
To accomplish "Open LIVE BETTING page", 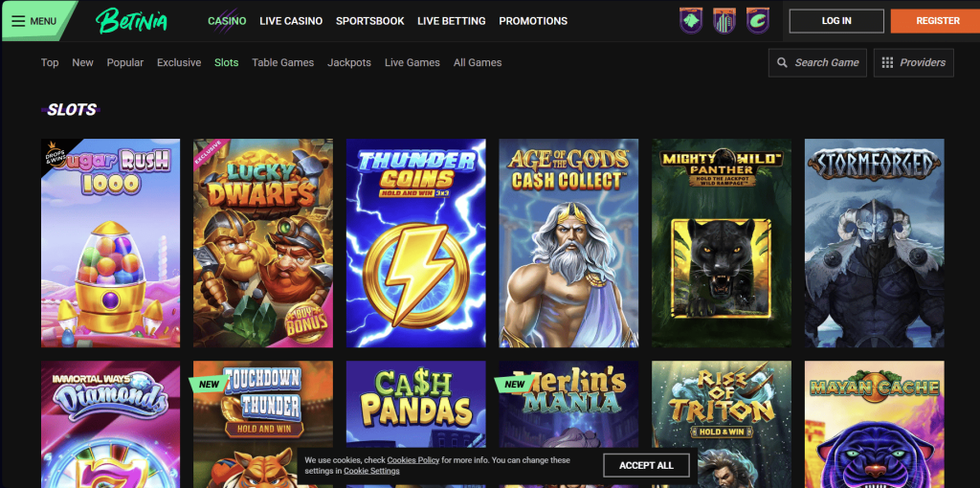I will click(452, 21).
